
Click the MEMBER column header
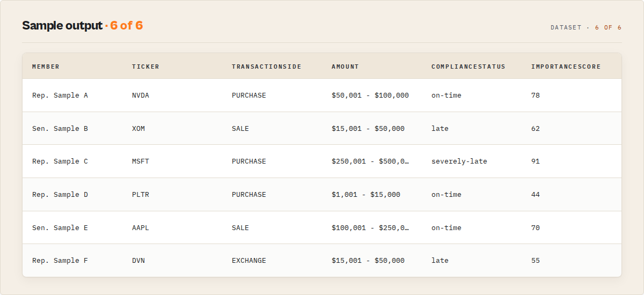(46, 67)
